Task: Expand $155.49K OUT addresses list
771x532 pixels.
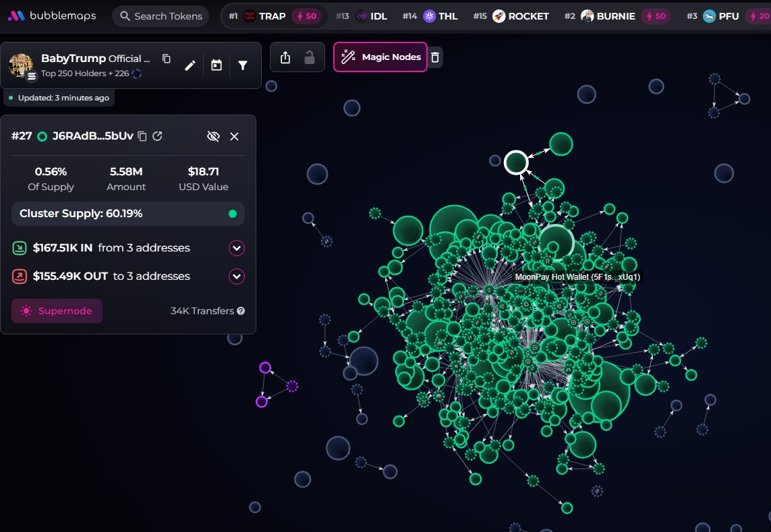Action: pos(237,276)
